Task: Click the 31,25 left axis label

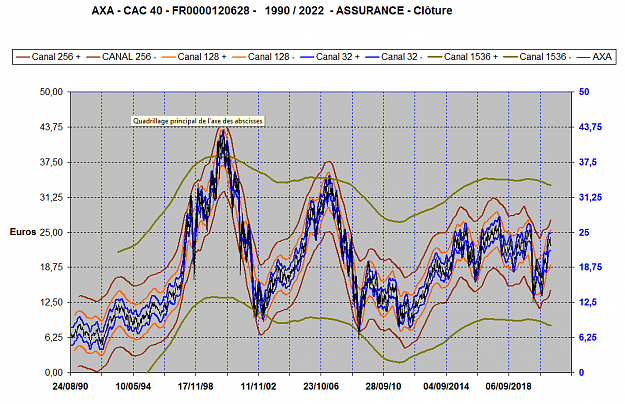Action: coord(51,197)
